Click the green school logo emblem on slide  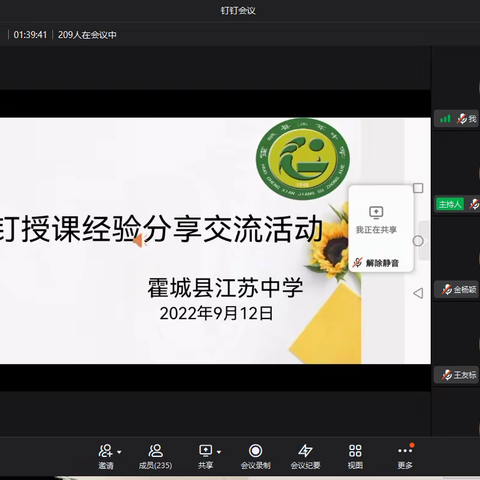(x=303, y=159)
